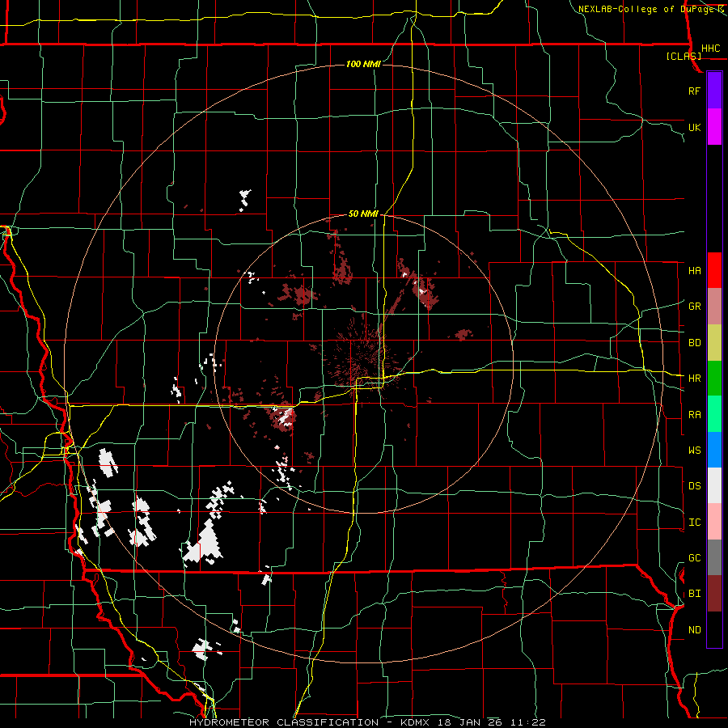Click the HR green legend swatch
This screenshot has height=728, width=728.
click(714, 378)
